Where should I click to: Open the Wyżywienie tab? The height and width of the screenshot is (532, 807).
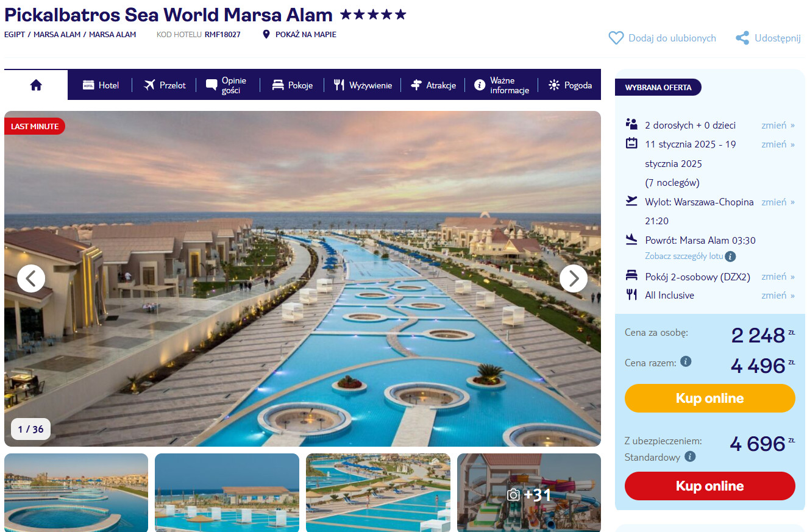click(x=363, y=85)
